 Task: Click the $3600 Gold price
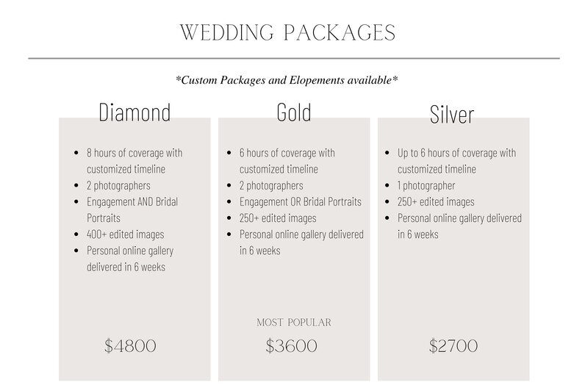click(291, 345)
